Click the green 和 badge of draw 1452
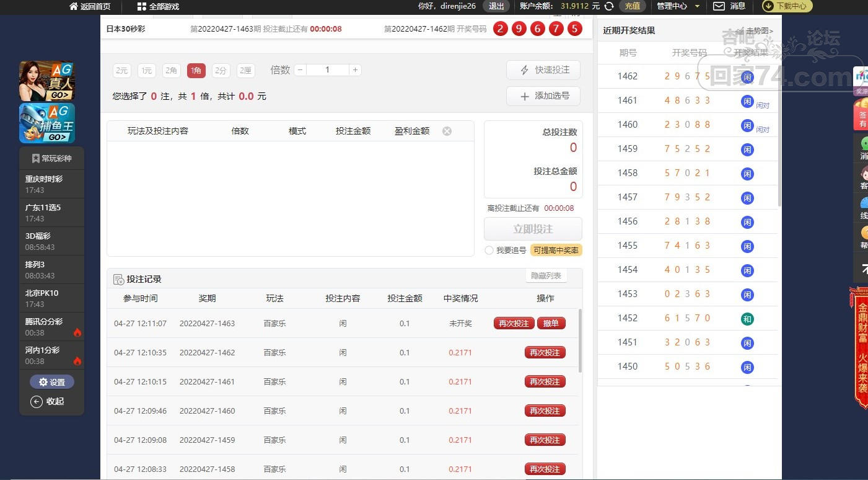The image size is (868, 480). [x=748, y=319]
